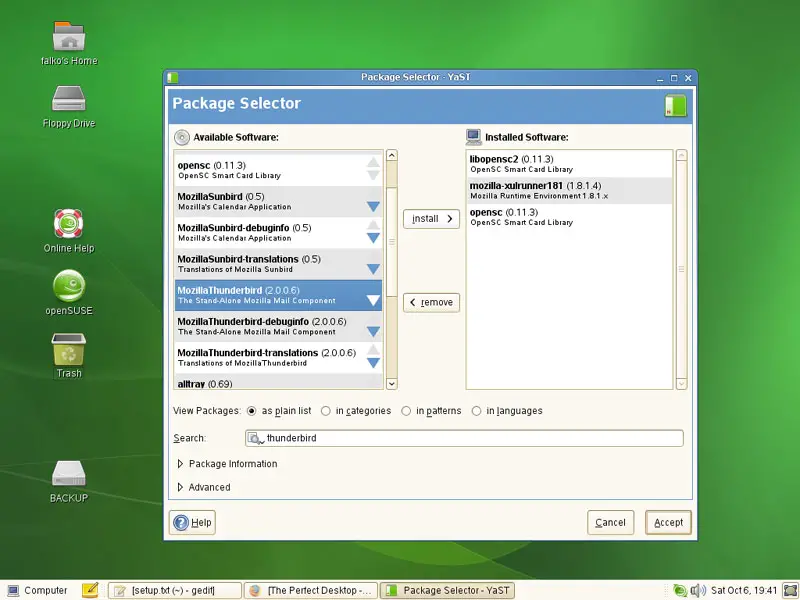The image size is (800, 600).
Task: Open the BACKUP drive desktop icon
Action: (x=69, y=473)
